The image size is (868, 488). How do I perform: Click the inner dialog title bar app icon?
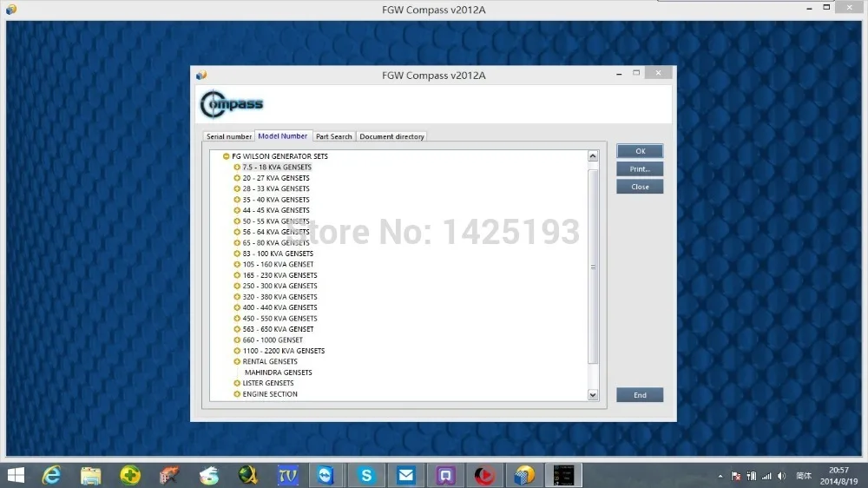pyautogui.click(x=201, y=75)
